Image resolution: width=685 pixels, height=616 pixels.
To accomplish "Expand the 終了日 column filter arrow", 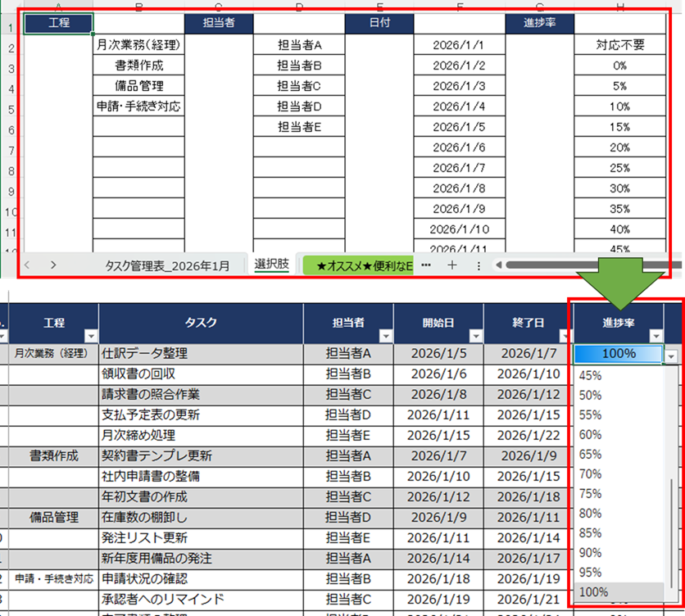I will (565, 336).
